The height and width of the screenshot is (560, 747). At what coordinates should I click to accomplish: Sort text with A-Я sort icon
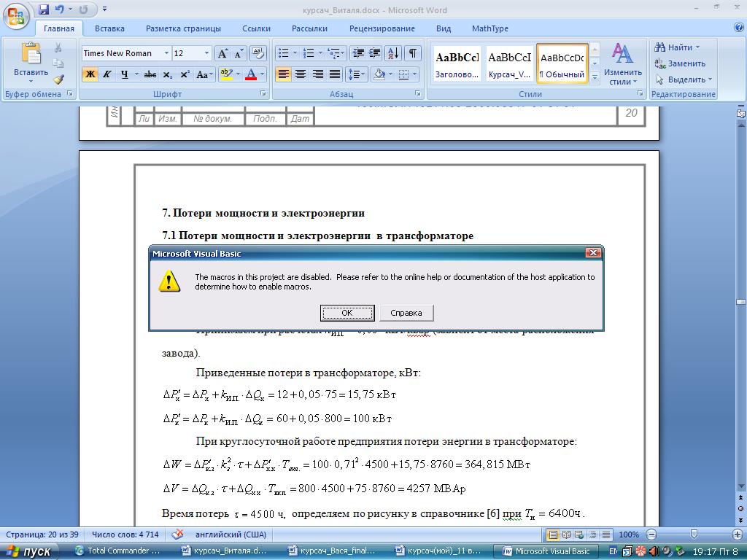393,52
